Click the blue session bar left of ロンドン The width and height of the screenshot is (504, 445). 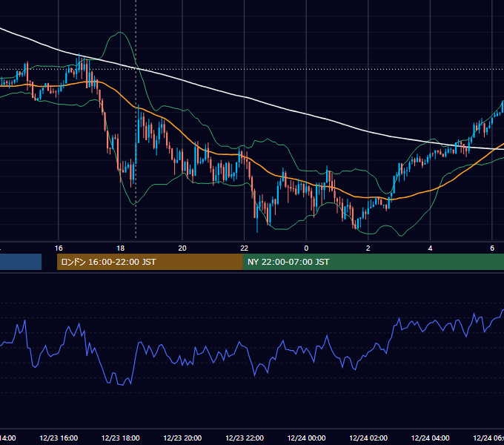point(21,262)
